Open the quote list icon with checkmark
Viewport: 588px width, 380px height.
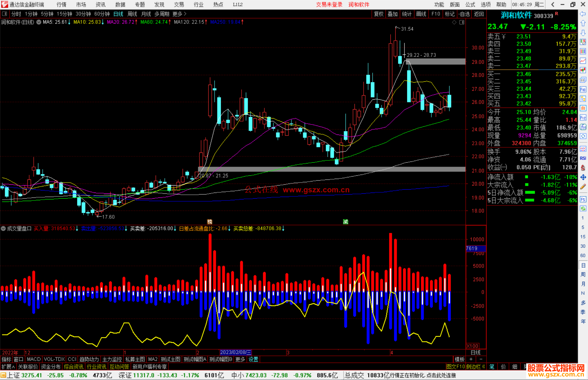pos(583,42)
